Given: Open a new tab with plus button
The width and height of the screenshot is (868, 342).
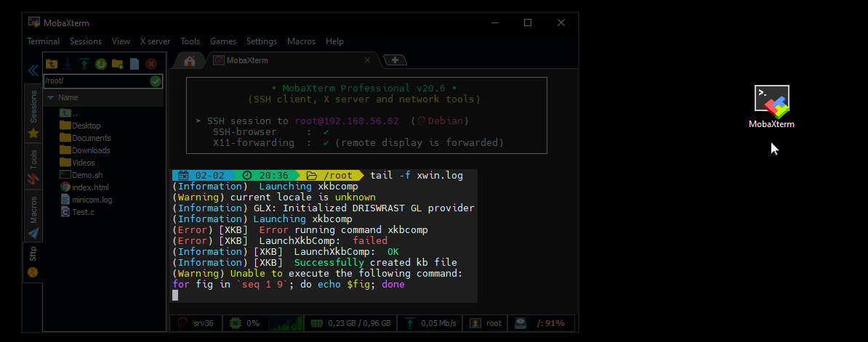Looking at the screenshot, I should [x=395, y=60].
